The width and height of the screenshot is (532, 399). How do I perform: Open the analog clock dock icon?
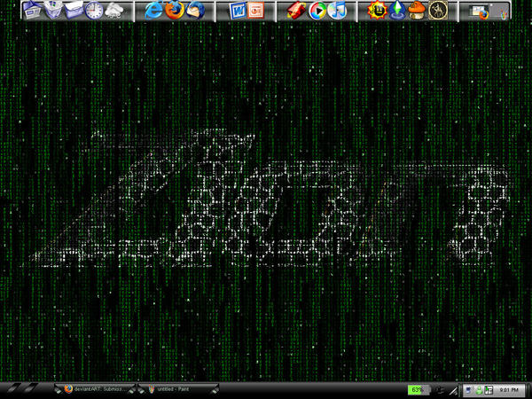pyautogui.click(x=94, y=11)
